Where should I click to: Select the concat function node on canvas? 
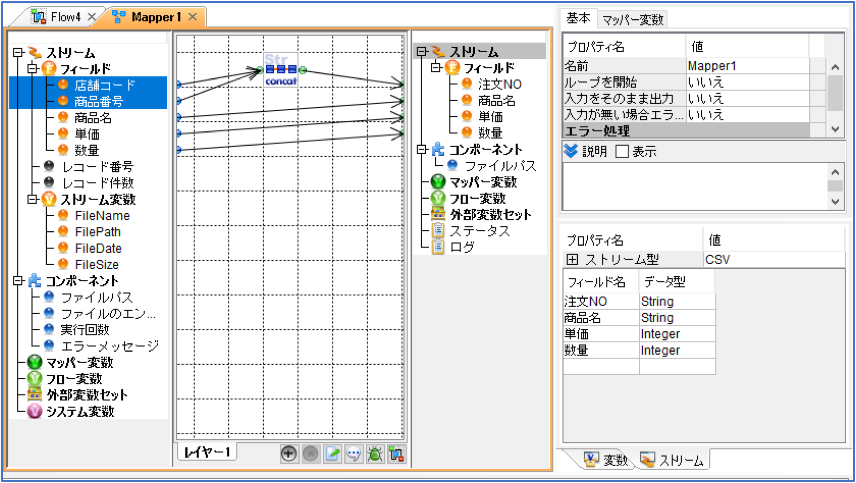[x=281, y=70]
